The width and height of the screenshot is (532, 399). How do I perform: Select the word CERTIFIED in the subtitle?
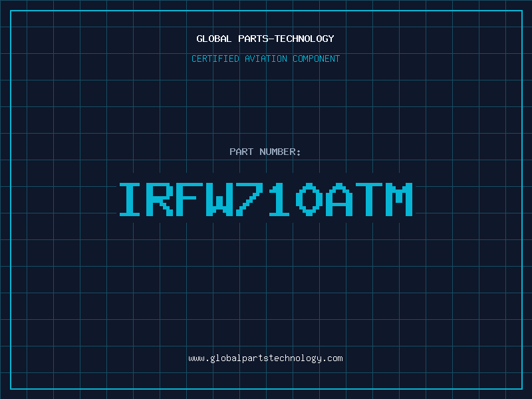coord(215,59)
